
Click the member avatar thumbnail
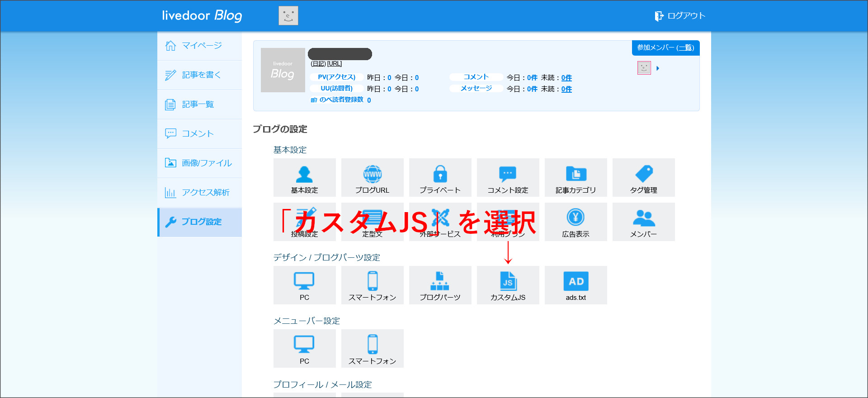click(x=644, y=68)
